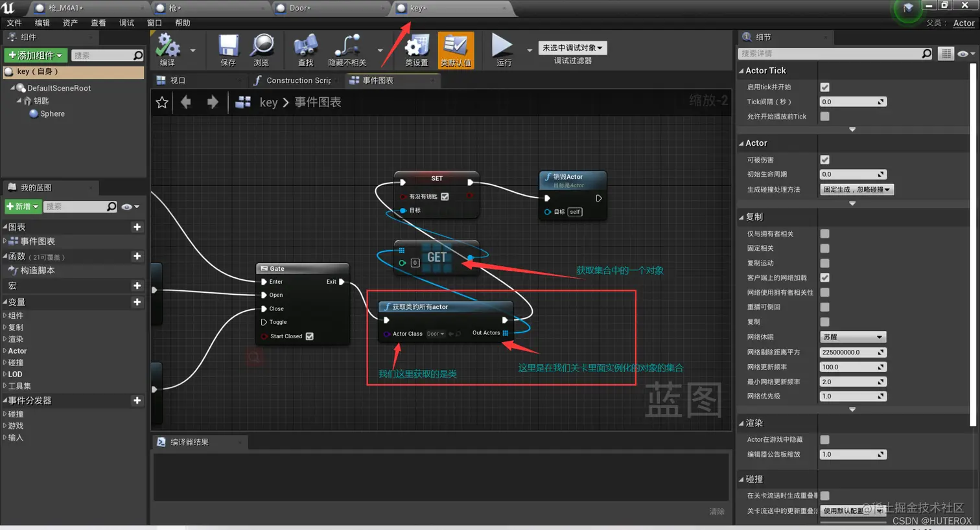Toggle 客户端上的网络加载 checkbox
This screenshot has height=530, width=980.
[824, 277]
